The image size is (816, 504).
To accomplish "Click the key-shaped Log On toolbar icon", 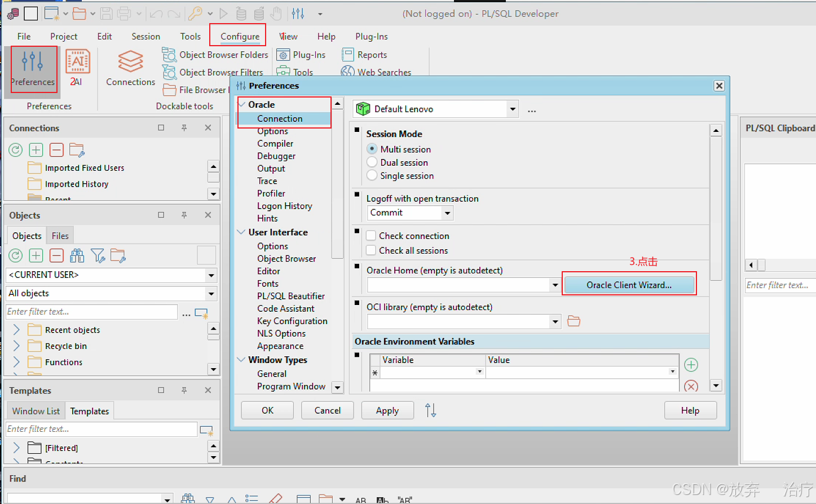I will (196, 13).
